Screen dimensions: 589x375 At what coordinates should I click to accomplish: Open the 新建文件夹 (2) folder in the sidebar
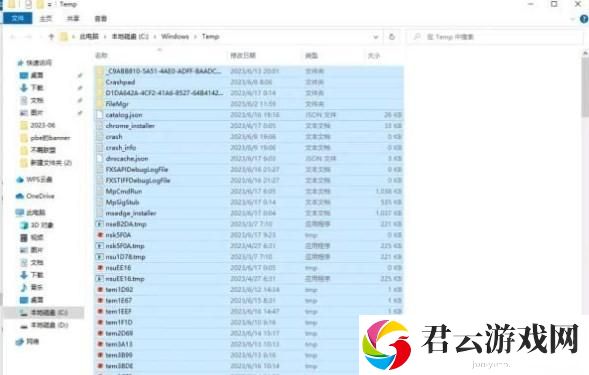51,163
